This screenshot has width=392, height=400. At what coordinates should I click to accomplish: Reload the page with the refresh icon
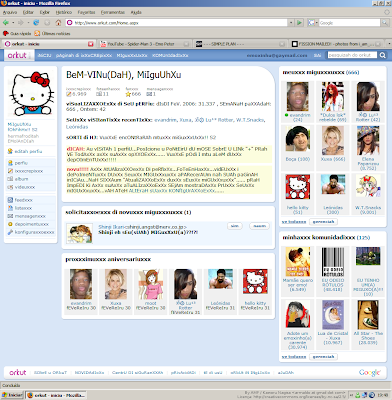[x=36, y=23]
